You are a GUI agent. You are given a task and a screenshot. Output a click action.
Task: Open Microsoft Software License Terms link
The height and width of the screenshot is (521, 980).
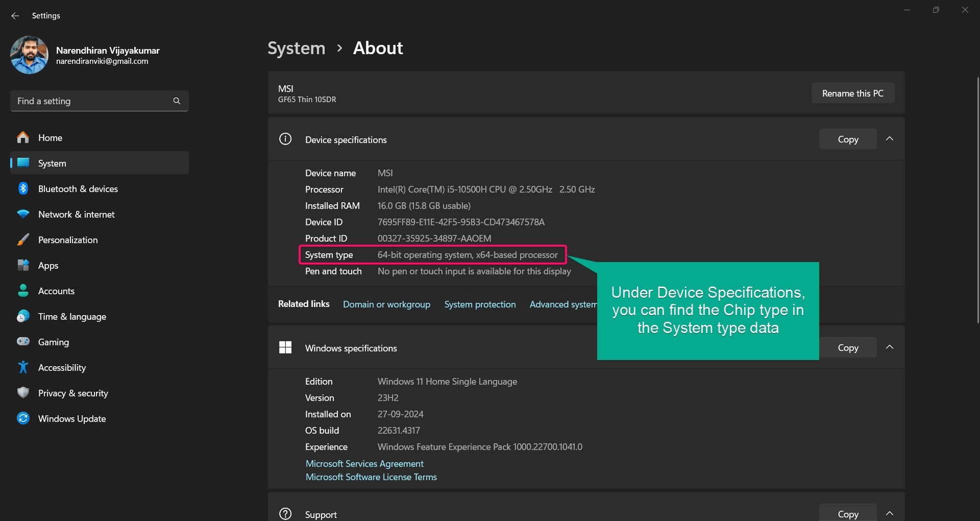(371, 477)
